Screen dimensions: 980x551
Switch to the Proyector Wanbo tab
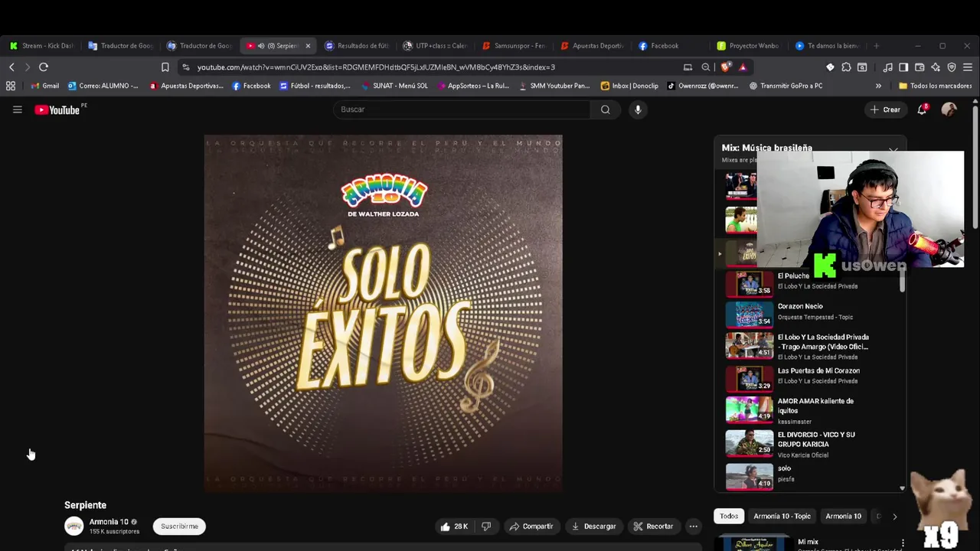[749, 46]
